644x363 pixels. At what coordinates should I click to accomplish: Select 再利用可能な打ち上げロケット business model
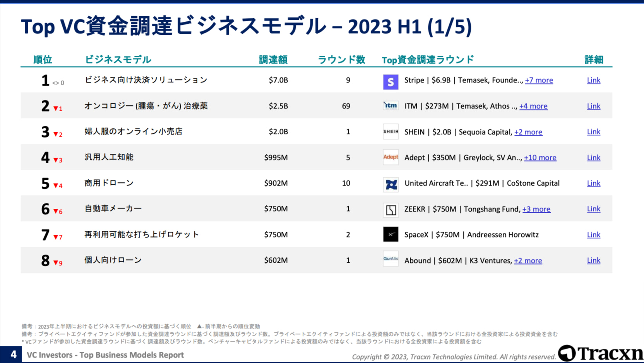(x=142, y=234)
